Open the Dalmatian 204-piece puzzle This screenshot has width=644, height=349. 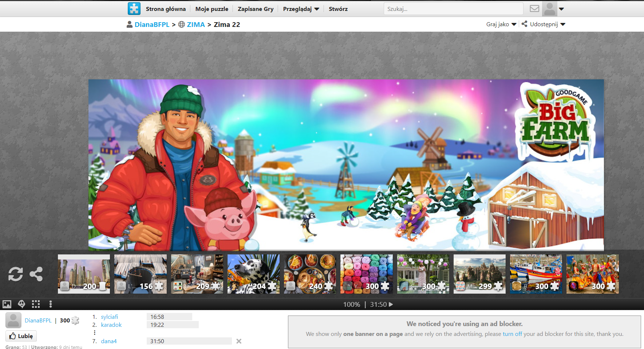(253, 274)
